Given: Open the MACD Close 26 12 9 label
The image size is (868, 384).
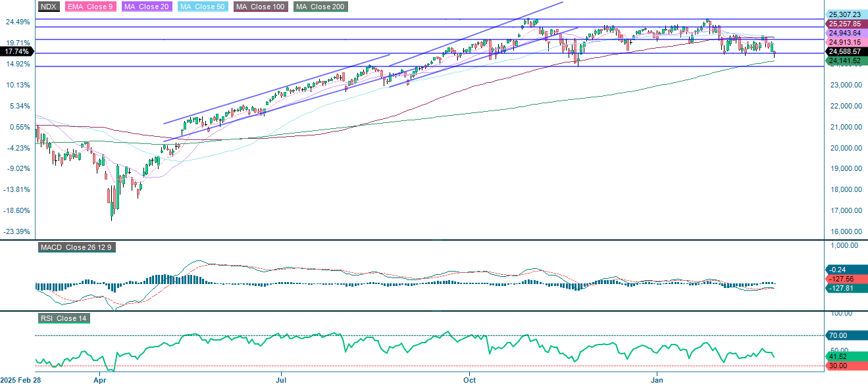Looking at the screenshot, I should coord(76,247).
